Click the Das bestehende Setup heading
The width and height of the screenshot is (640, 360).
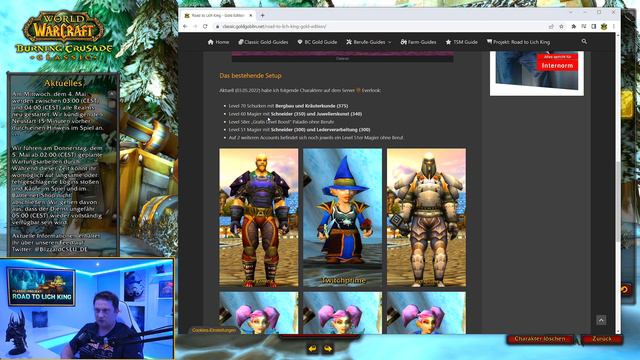(x=250, y=76)
